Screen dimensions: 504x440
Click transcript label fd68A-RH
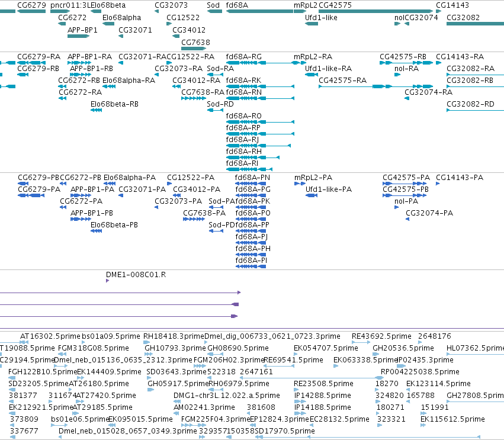point(243,152)
